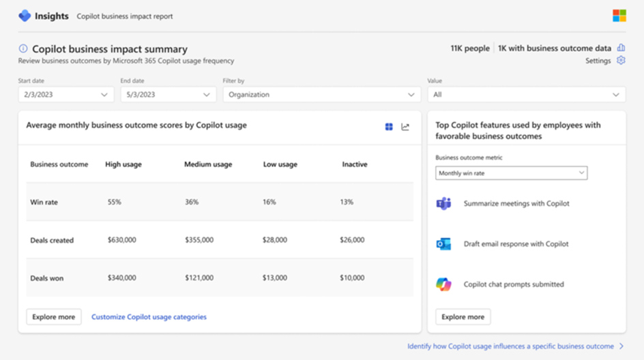Click Draft email response with Copilot text

[x=516, y=244]
